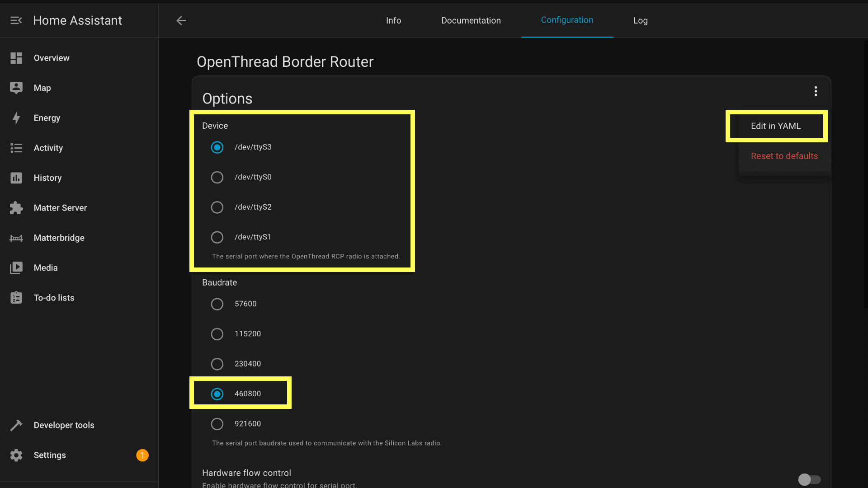Open Settings gear icon
Screen dimensions: 868x488
[16, 455]
